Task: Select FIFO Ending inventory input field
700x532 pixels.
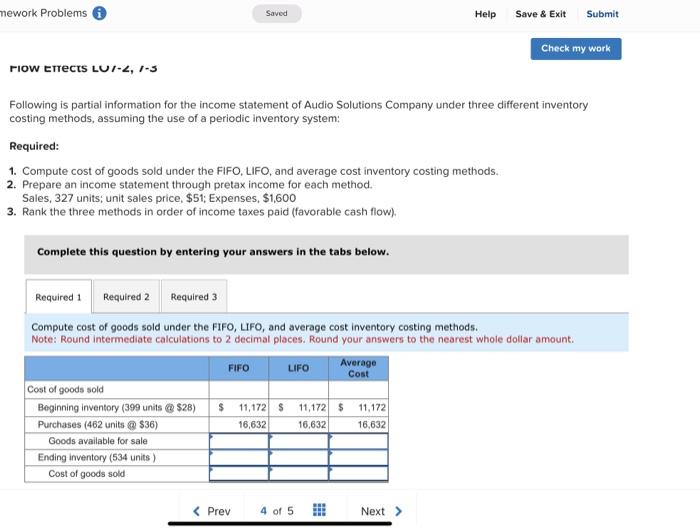Action: point(239,457)
